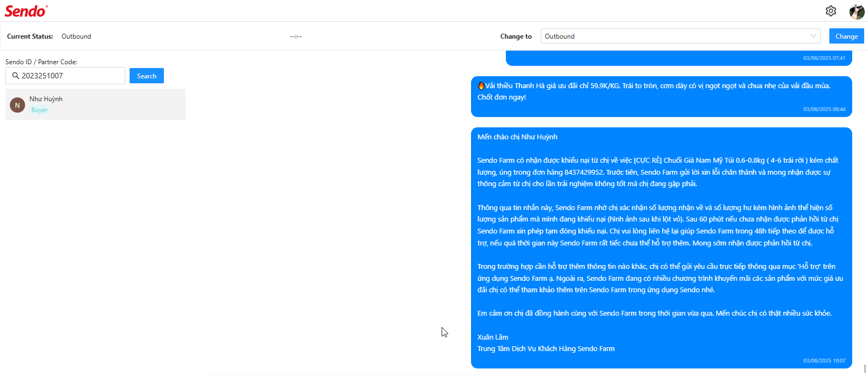Click the Buyer label under Như Huỳnh
This screenshot has width=868, height=375.
pos(39,110)
